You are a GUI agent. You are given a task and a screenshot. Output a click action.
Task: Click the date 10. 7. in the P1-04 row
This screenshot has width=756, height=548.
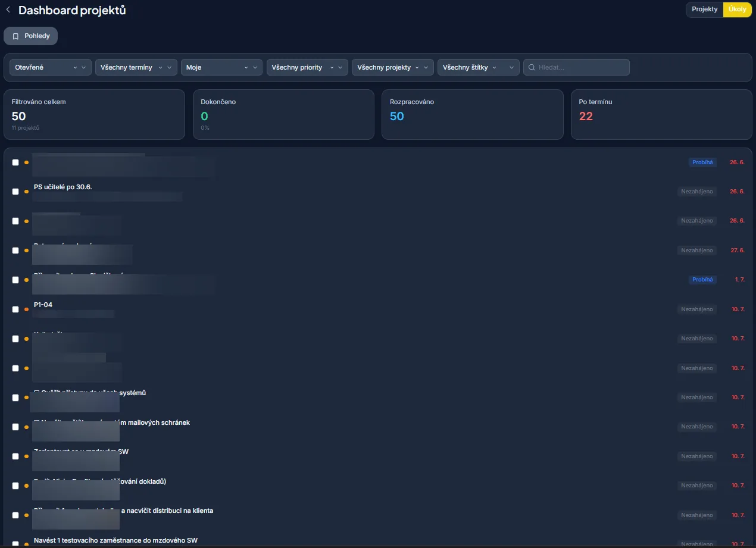click(x=738, y=309)
